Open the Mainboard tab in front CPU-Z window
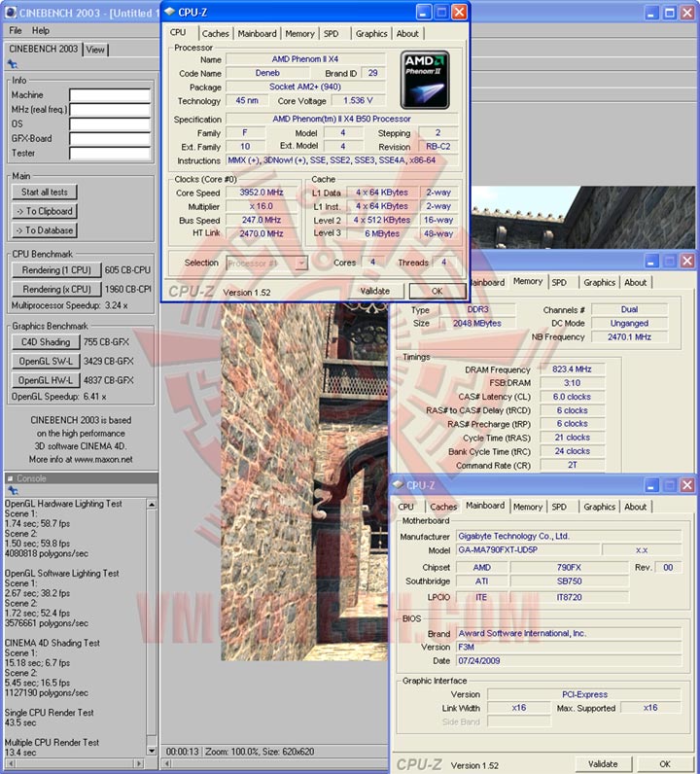 pos(258,34)
